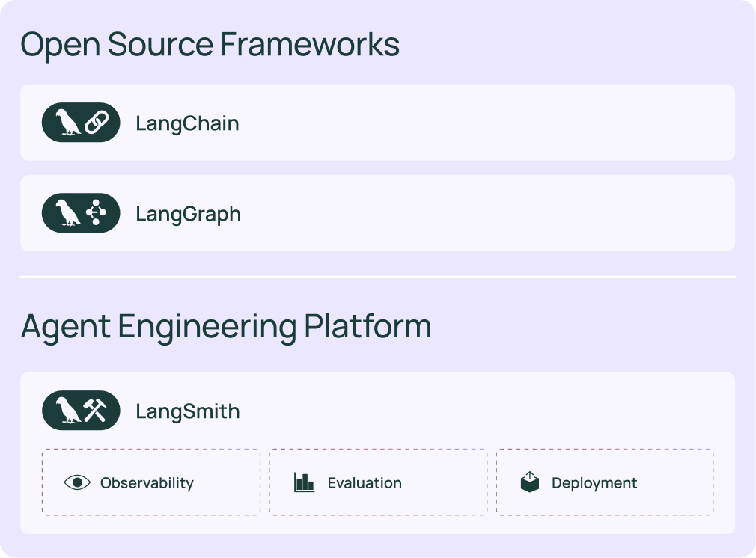Open the LangGraph text label
This screenshot has height=558, width=756.
[188, 214]
